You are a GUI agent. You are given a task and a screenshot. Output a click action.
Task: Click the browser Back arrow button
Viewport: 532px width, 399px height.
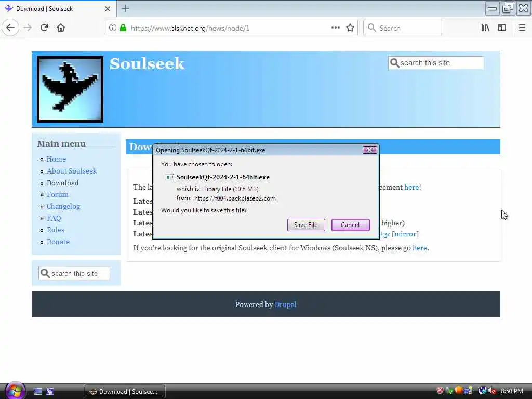click(x=10, y=28)
